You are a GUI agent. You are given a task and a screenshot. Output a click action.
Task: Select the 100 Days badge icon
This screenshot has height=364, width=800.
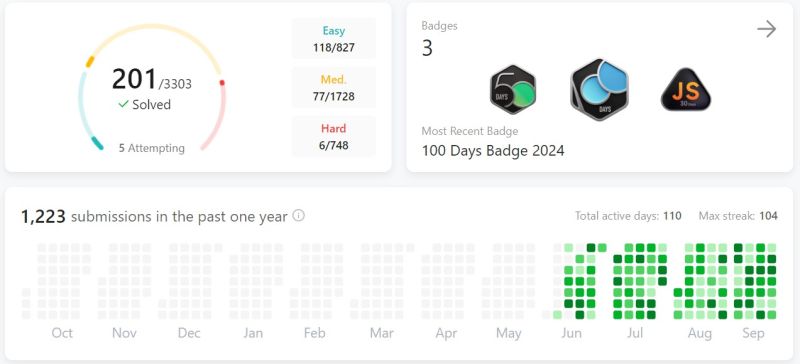[599, 89]
